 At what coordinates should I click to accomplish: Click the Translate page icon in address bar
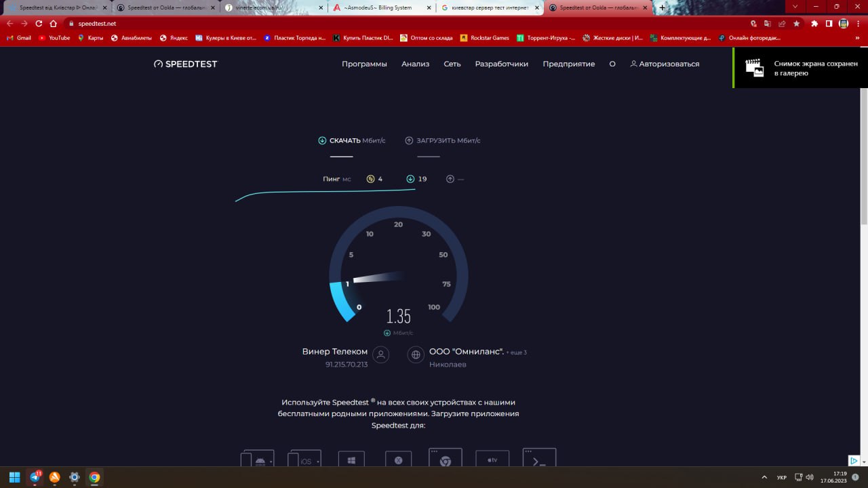(768, 23)
